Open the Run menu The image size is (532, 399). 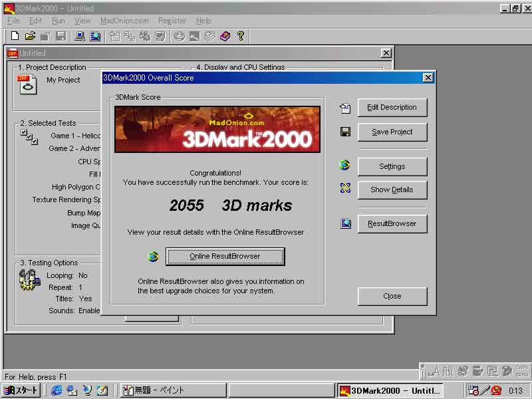click(58, 21)
